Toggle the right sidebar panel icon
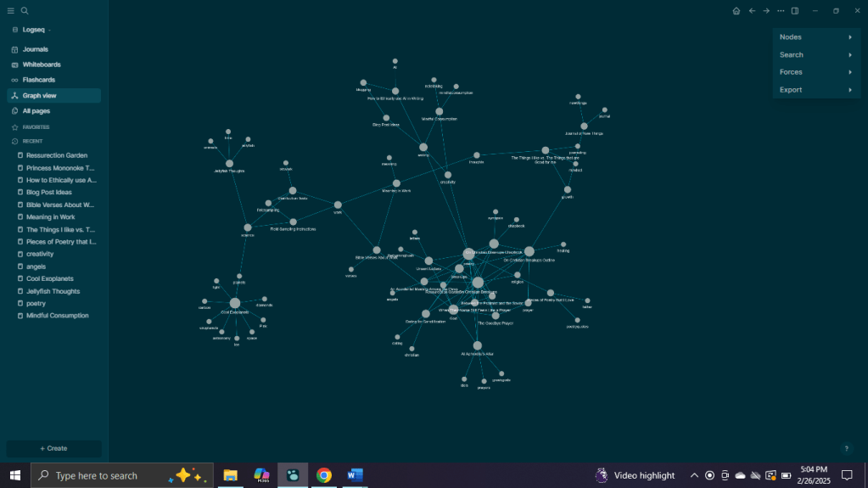 pyautogui.click(x=795, y=11)
